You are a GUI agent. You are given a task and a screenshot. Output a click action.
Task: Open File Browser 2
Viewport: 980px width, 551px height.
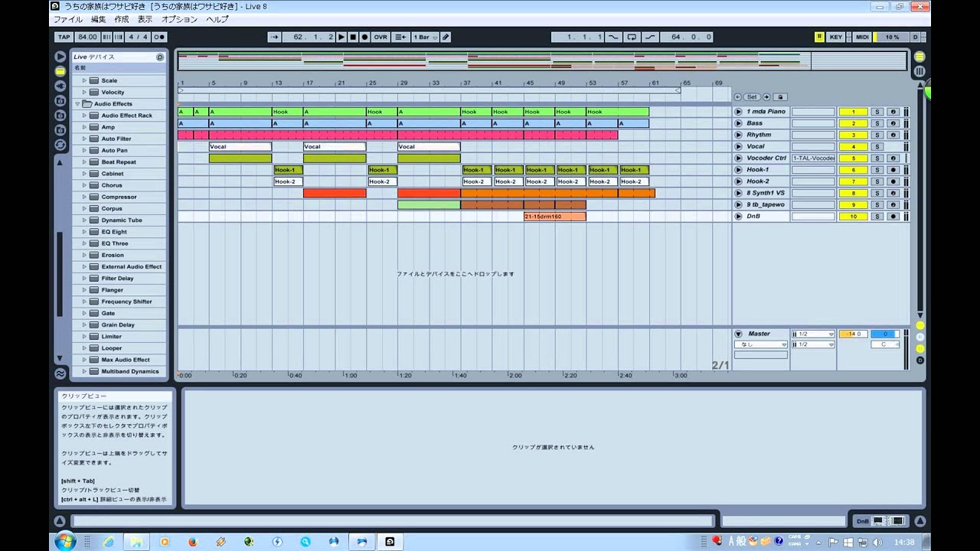point(60,115)
